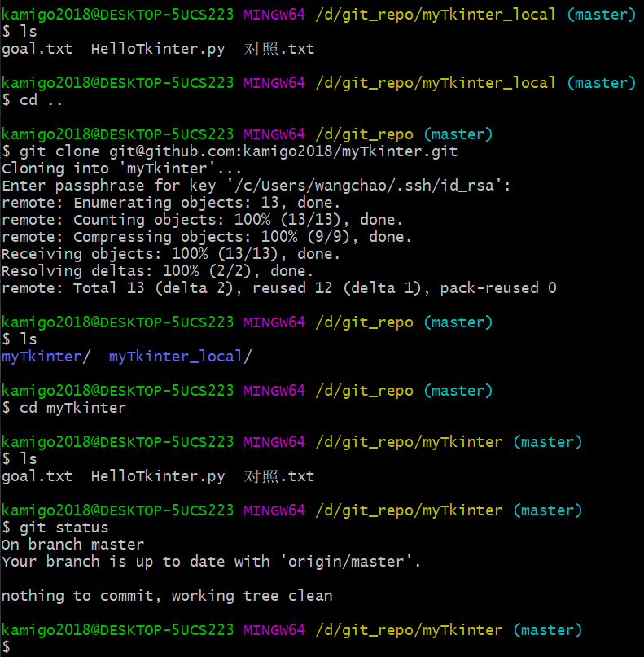Viewport: 644px width, 657px height.
Task: Click 'remote: Counting objects: 100% (13/13), done.' line
Action: [203, 220]
